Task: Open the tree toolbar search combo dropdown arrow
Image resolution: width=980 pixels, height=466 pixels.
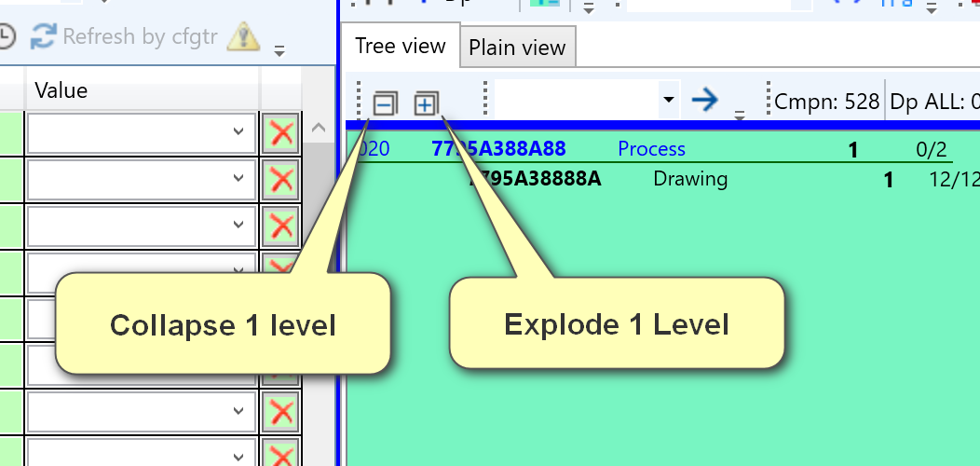Action: coord(668,100)
